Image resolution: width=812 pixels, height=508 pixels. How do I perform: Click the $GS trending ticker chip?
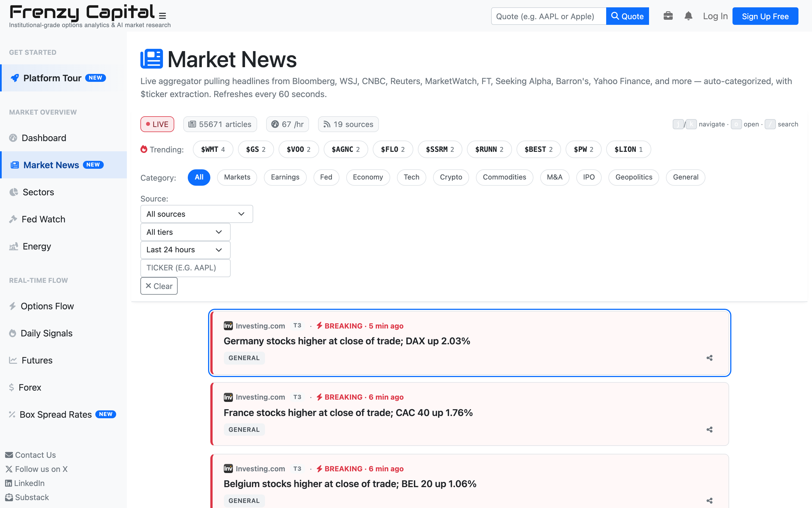256,149
